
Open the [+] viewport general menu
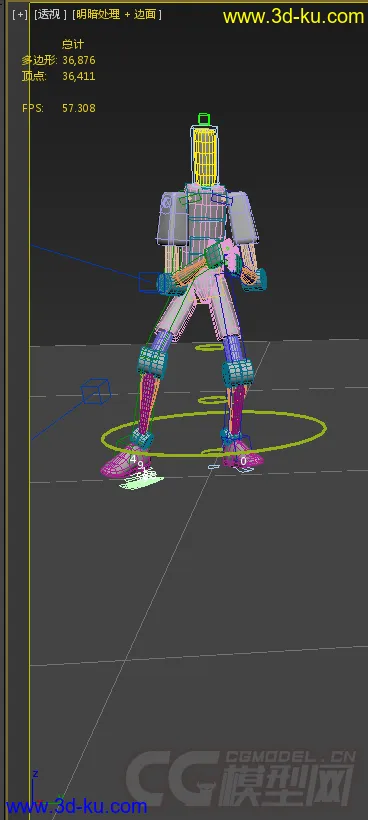click(x=20, y=15)
